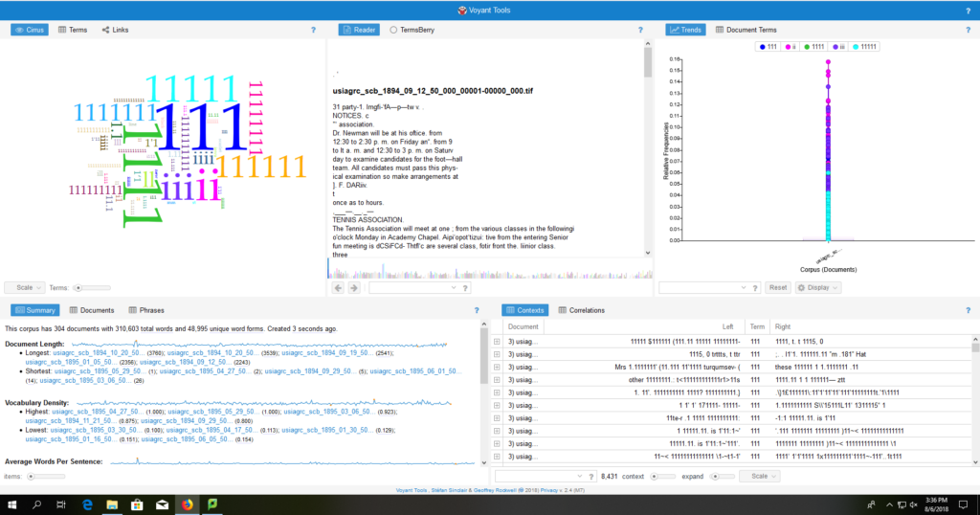The width and height of the screenshot is (980, 515).
Task: Click the Reader panel vertical scrollbar
Action: (648, 148)
